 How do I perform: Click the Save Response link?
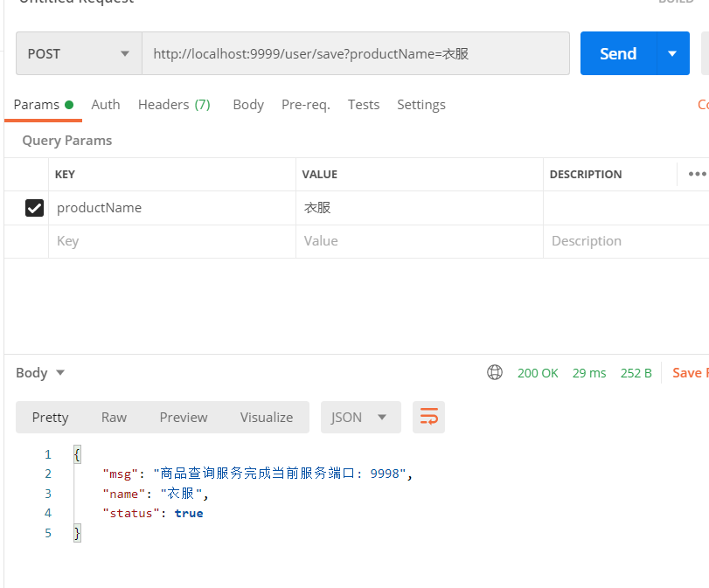pos(690,373)
